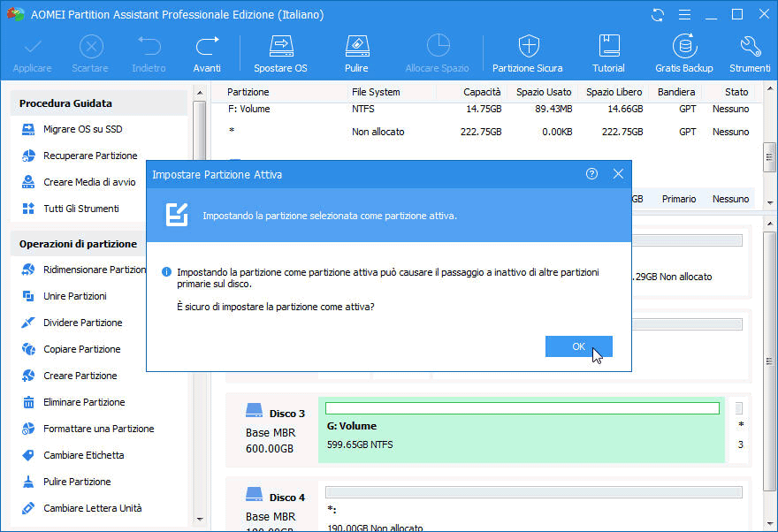Select the G: Volume partition block
The image size is (778, 532).
coord(522,429)
